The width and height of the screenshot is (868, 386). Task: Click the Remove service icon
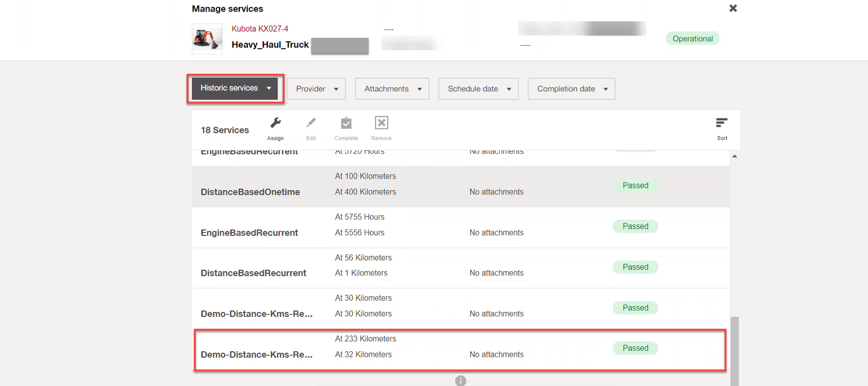coord(381,123)
